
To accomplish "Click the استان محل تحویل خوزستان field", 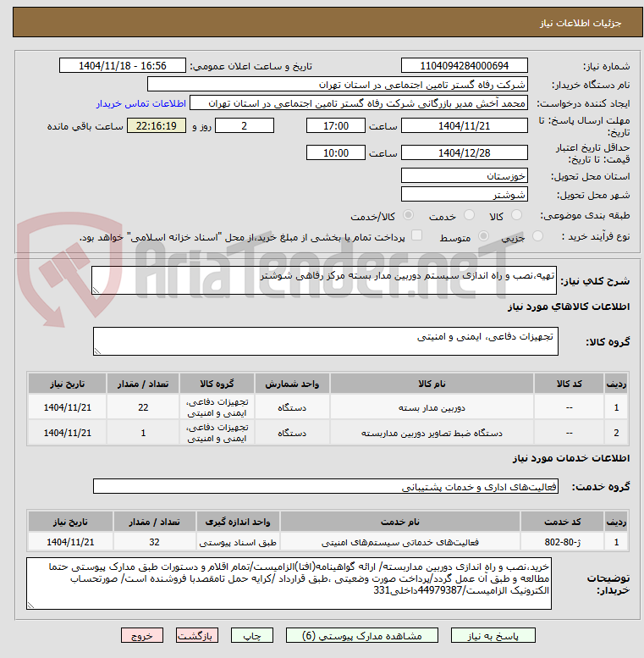I will tap(464, 175).
